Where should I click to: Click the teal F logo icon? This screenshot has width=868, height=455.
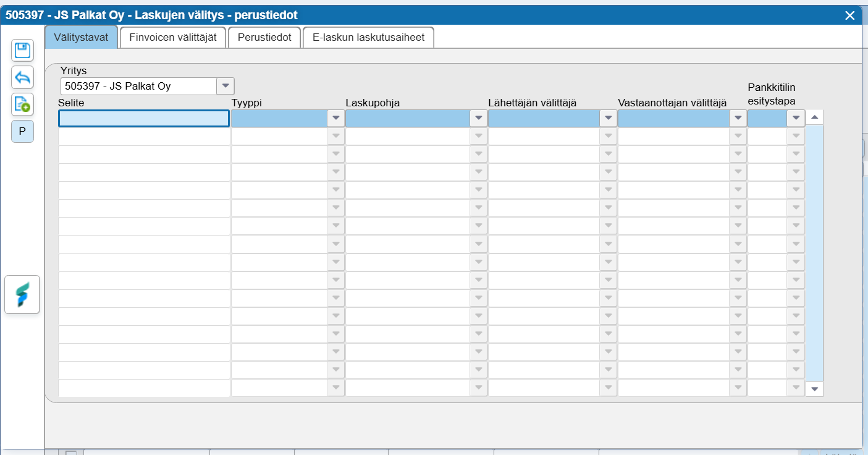pos(22,295)
